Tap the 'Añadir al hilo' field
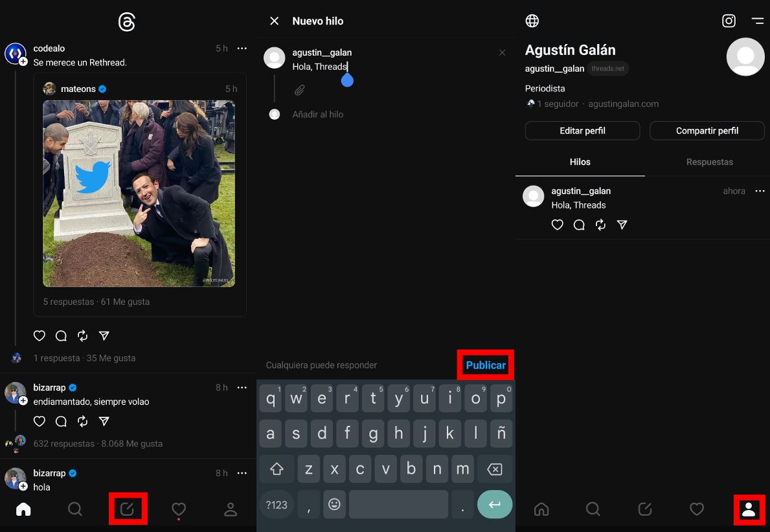This screenshot has height=532, width=770. (x=318, y=115)
